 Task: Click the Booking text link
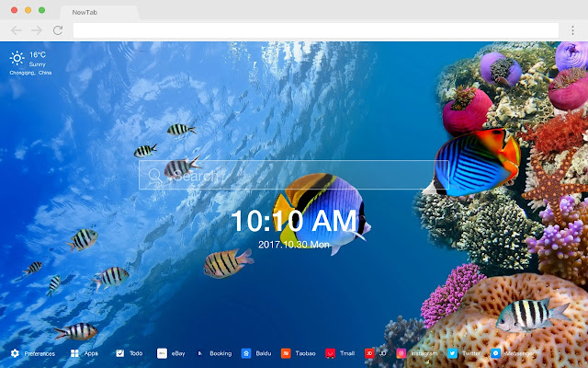(x=220, y=353)
